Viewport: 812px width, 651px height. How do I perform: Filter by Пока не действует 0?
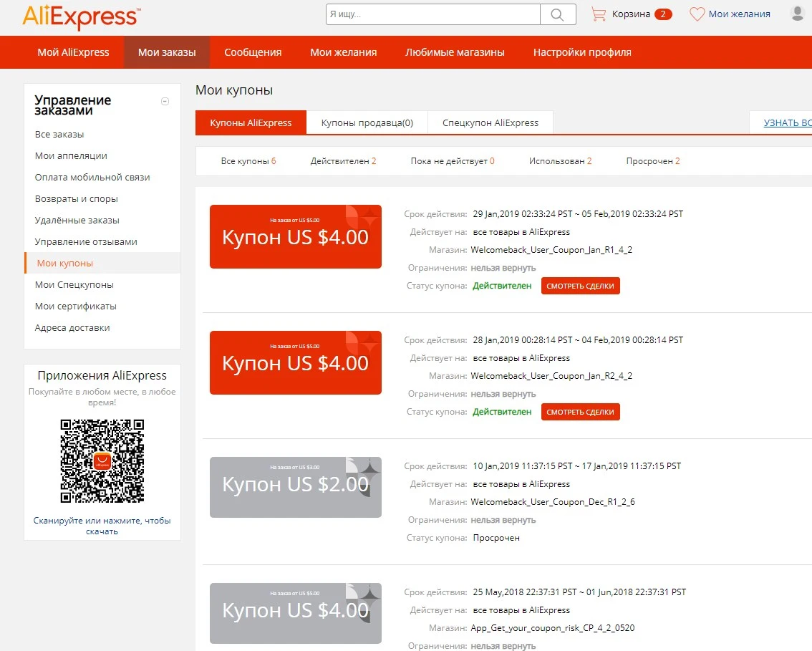pos(453,161)
